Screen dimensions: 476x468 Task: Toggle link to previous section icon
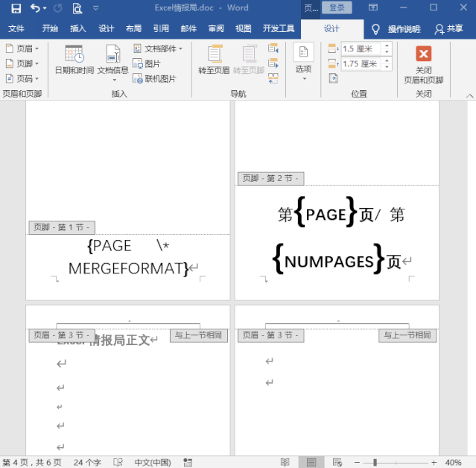coord(273,78)
